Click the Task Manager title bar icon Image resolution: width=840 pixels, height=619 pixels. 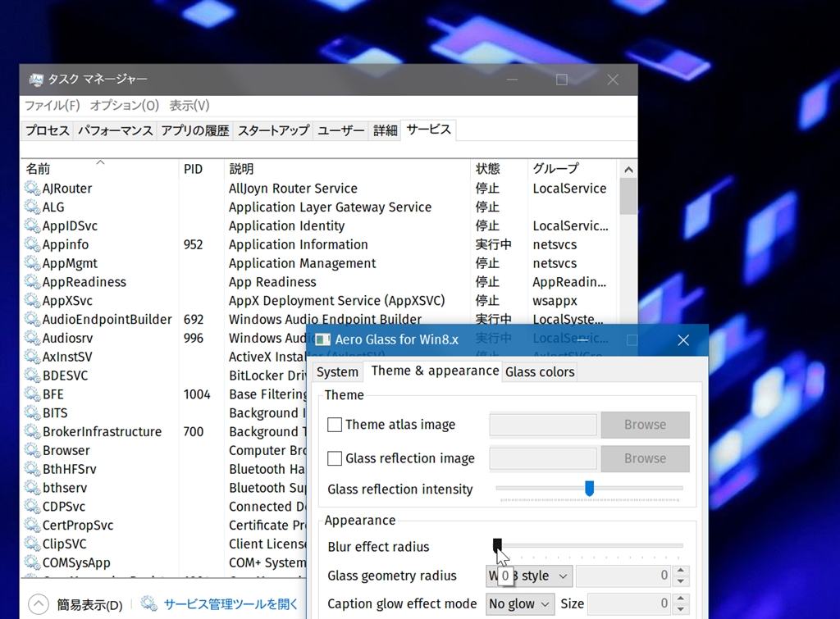[x=36, y=80]
